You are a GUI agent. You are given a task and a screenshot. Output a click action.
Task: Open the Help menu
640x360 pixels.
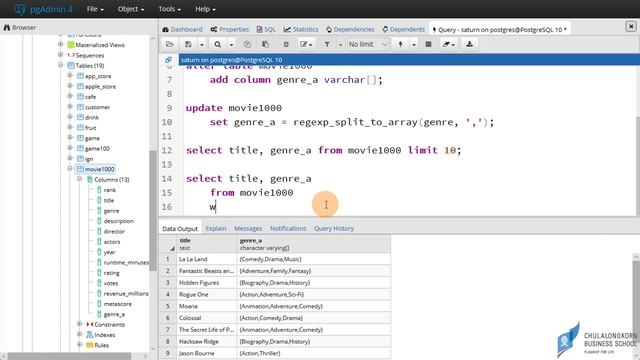205,9
